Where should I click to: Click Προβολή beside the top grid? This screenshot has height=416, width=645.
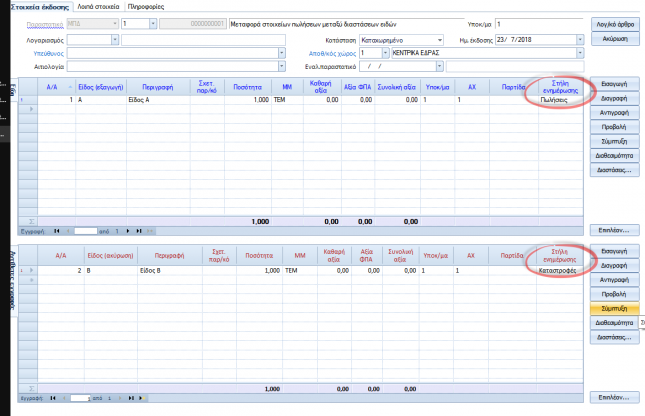pos(614,127)
